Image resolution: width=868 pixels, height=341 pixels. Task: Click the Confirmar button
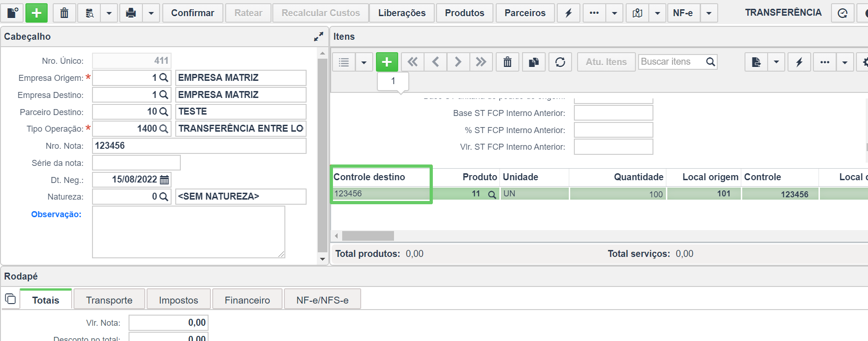coord(192,13)
